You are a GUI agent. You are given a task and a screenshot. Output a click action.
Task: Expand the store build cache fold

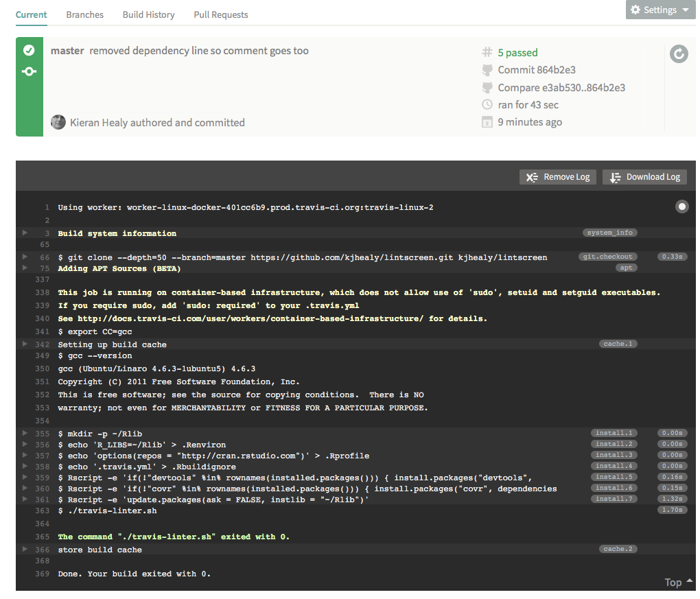coord(25,549)
